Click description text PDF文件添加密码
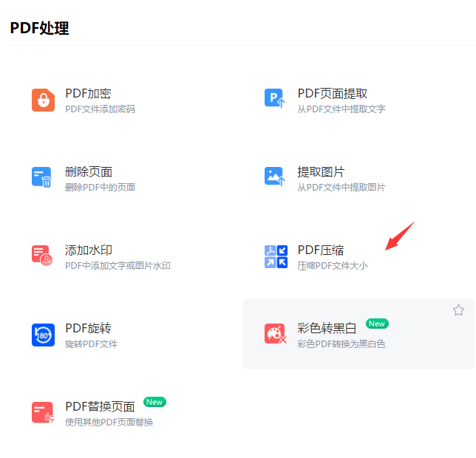Viewport: 476px width, 458px height. (x=101, y=109)
